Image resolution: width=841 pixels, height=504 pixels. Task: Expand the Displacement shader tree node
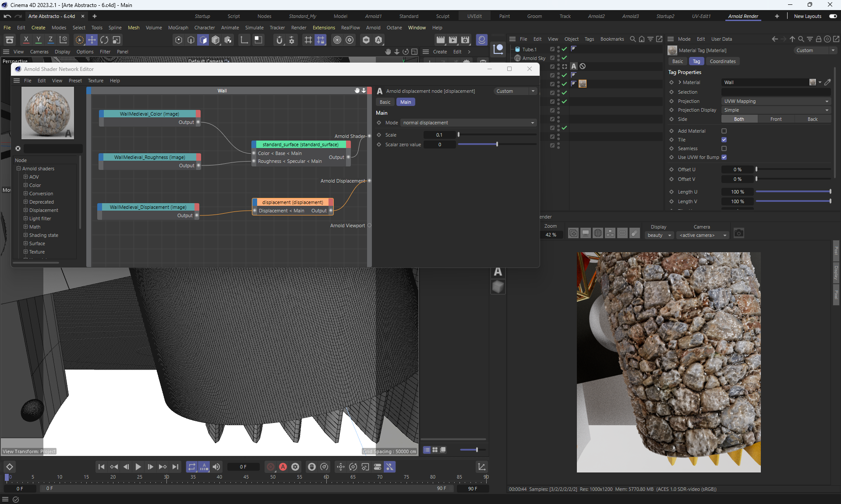click(25, 210)
